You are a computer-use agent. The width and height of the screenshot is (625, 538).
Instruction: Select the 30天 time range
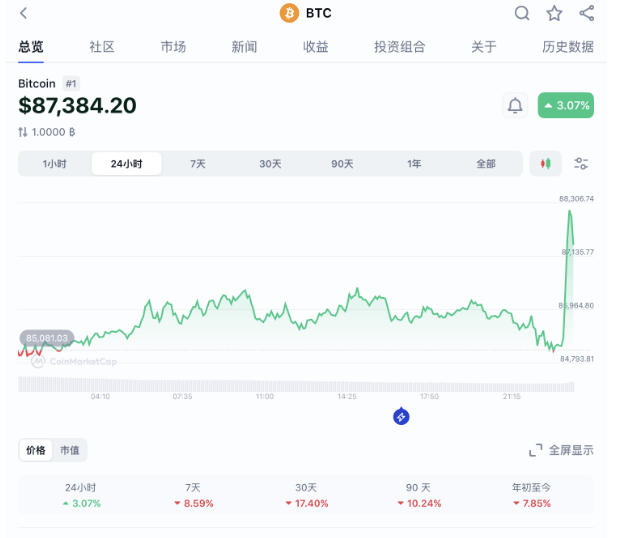pos(270,164)
